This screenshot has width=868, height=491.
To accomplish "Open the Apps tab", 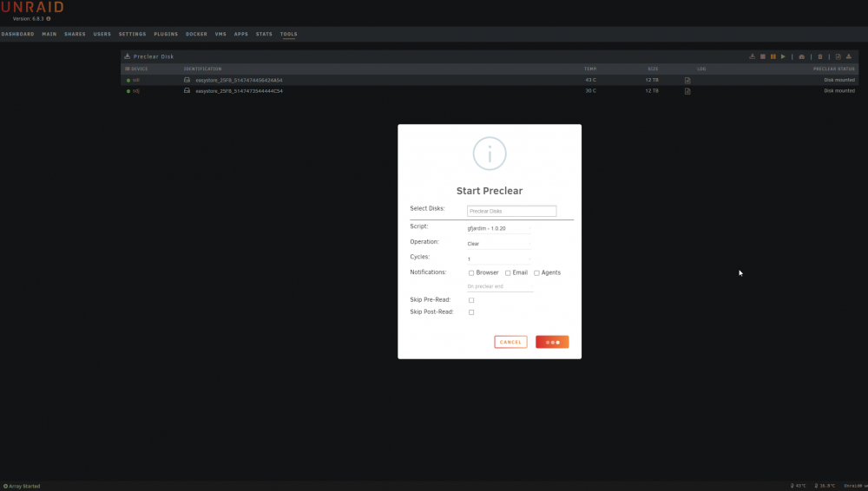I will (x=240, y=34).
